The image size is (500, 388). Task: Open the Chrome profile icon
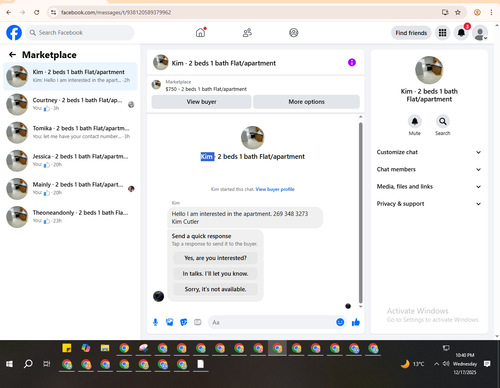click(477, 12)
